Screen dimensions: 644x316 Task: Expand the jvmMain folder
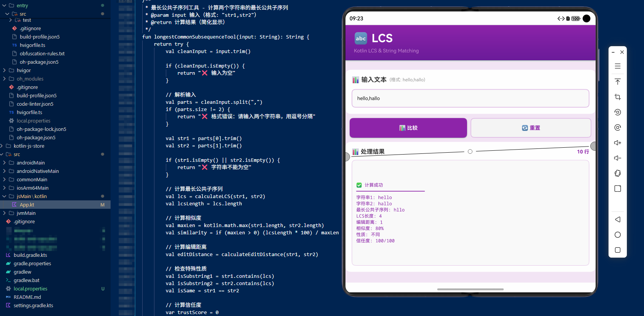pyautogui.click(x=4, y=213)
